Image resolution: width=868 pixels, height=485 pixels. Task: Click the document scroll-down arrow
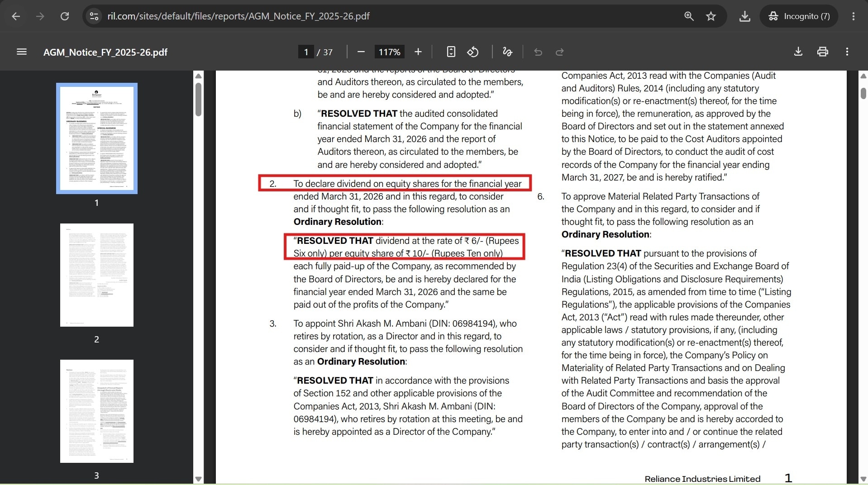click(x=863, y=479)
